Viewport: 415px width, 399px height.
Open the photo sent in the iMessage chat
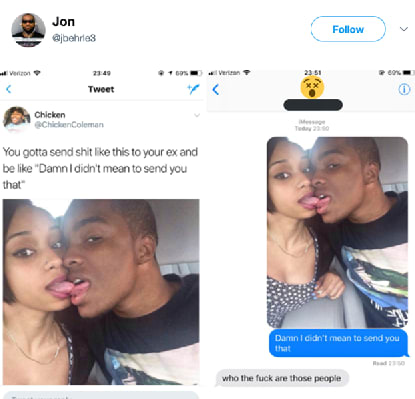(x=337, y=232)
